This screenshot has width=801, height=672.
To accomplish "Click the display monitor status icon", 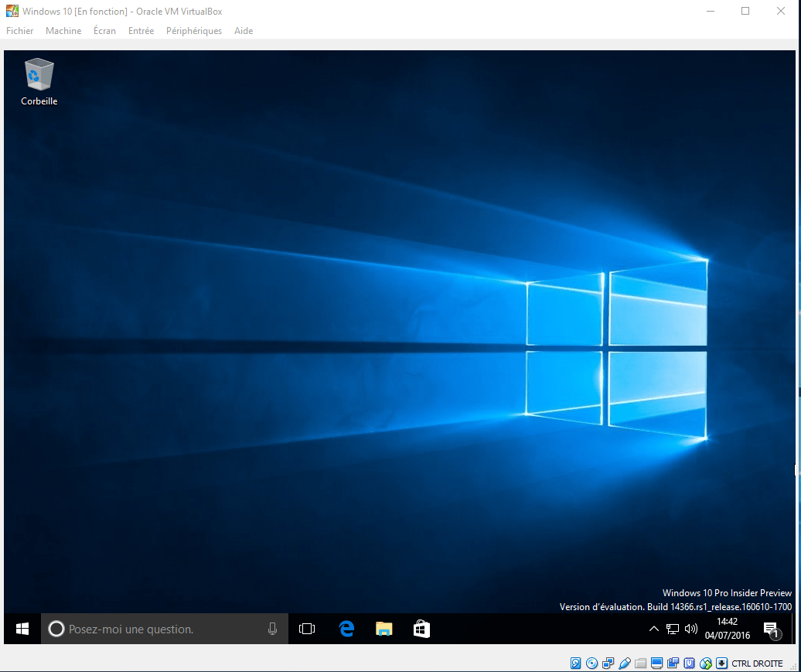I will [x=657, y=663].
